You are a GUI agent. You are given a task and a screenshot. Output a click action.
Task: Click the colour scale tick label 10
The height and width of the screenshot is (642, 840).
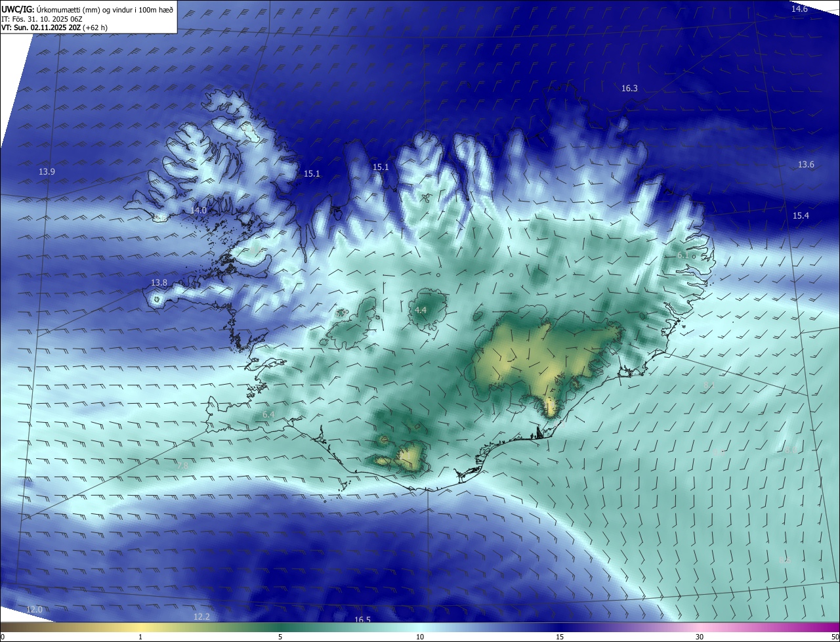(420, 637)
